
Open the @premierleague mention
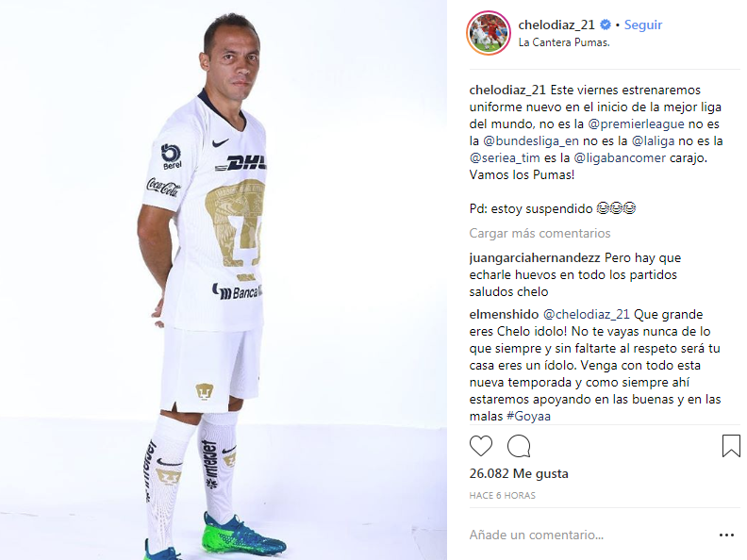click(x=636, y=124)
